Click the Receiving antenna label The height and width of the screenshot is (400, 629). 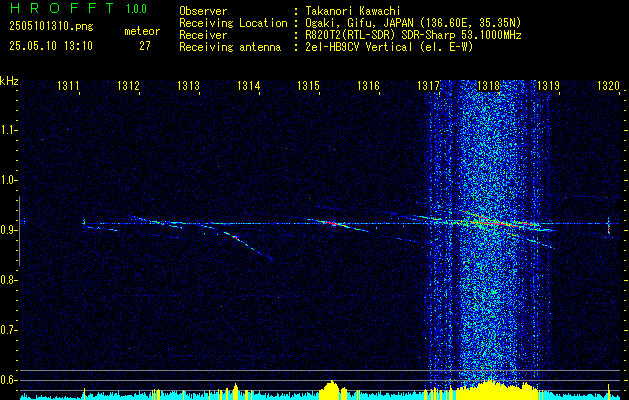tap(230, 47)
